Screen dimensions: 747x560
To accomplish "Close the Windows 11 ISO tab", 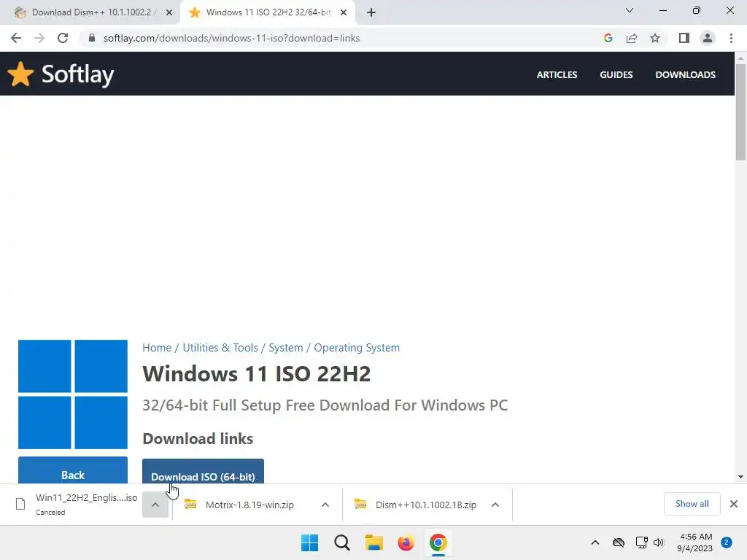I will [x=344, y=12].
